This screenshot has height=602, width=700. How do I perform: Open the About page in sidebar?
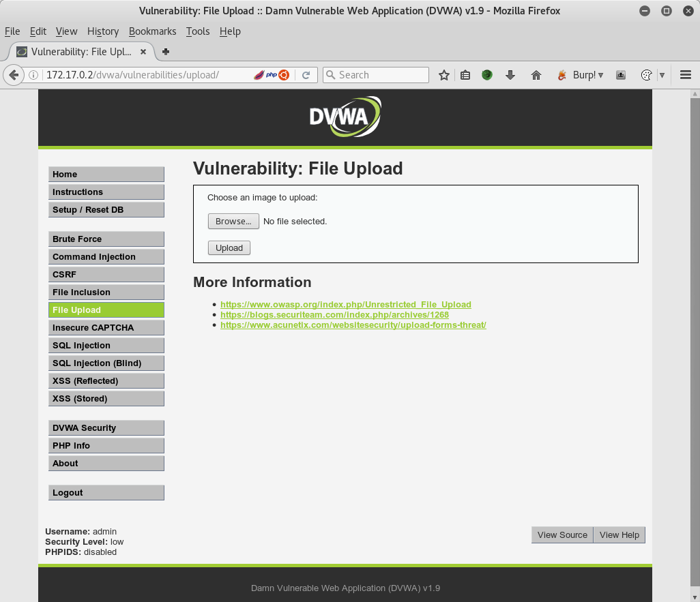[x=106, y=463]
